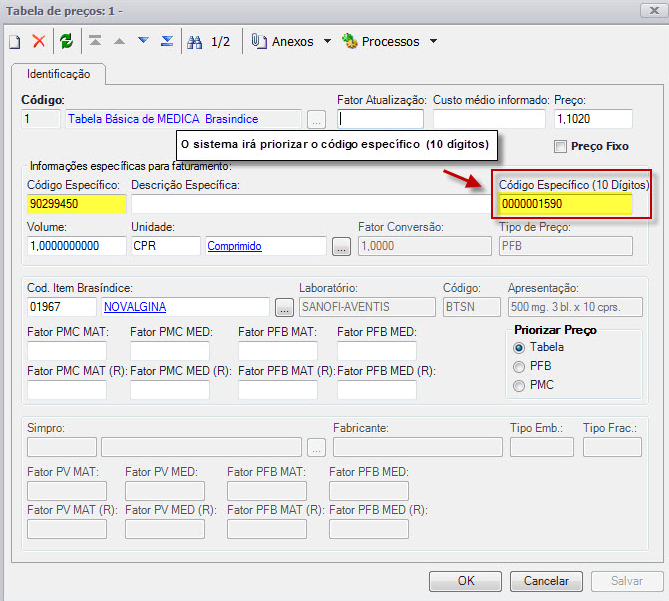Follow the Comprimido link
This screenshot has width=669, height=601.
(x=234, y=246)
